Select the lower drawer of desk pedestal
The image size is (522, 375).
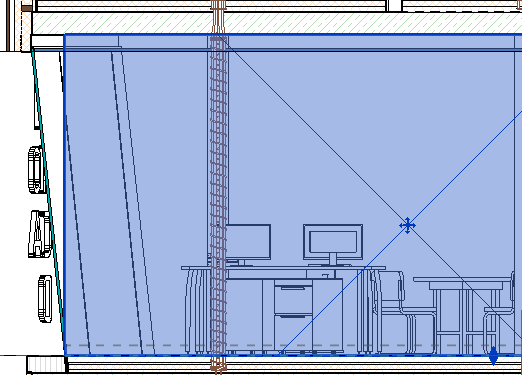(293, 332)
